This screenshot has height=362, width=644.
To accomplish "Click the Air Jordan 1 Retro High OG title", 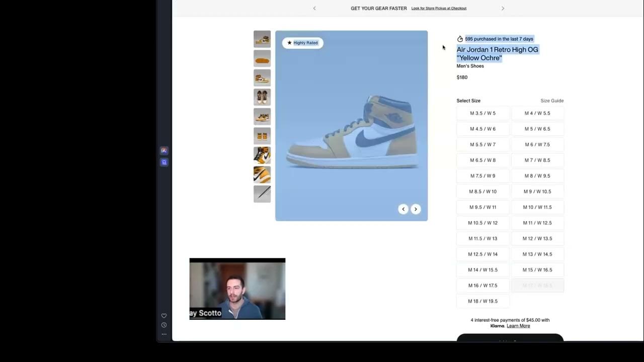I will [498, 54].
